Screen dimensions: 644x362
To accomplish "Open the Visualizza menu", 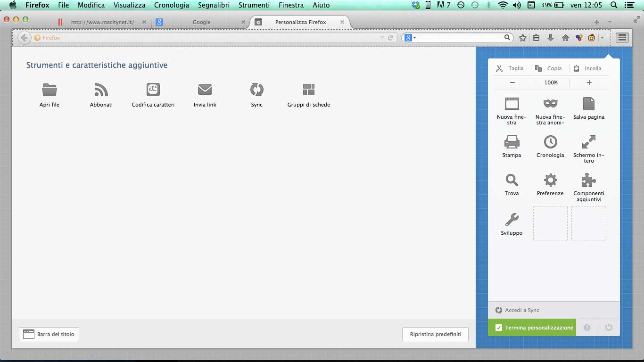I will pos(129,5).
